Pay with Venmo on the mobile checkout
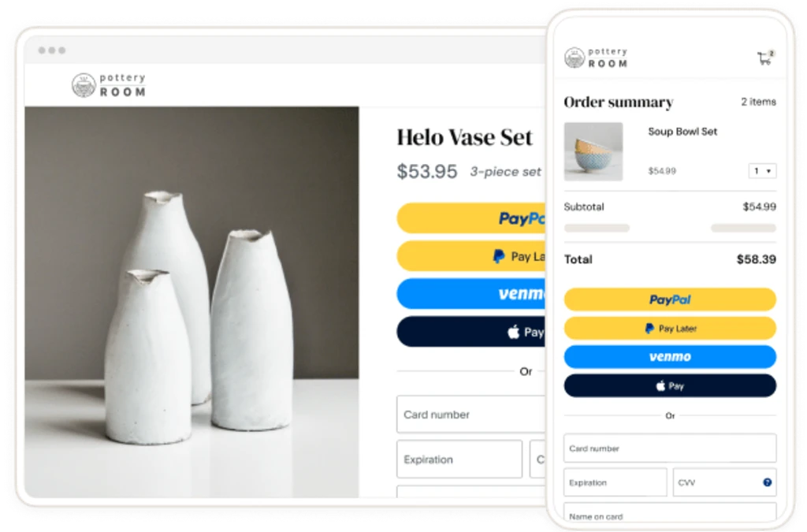 (x=670, y=356)
